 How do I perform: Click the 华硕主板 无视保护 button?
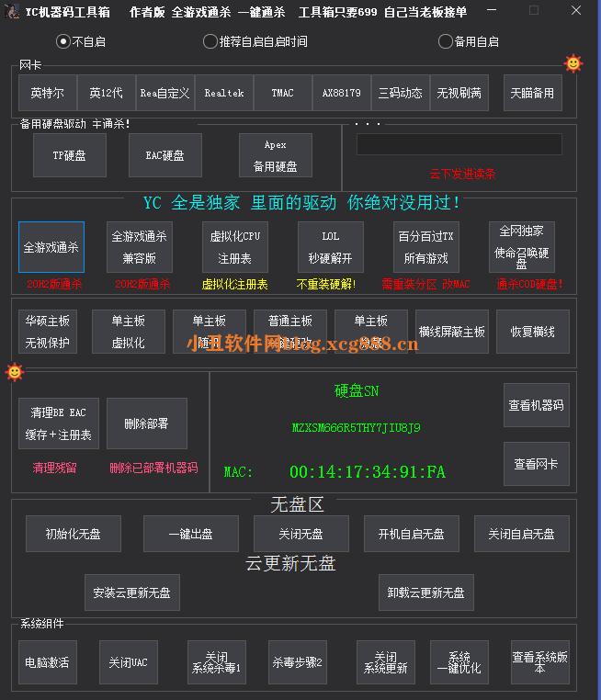48,332
